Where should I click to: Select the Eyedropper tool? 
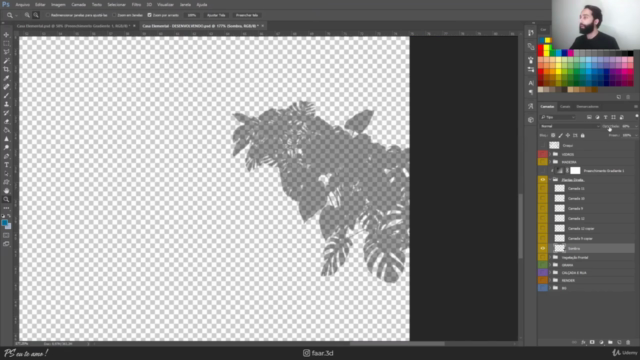click(x=7, y=78)
